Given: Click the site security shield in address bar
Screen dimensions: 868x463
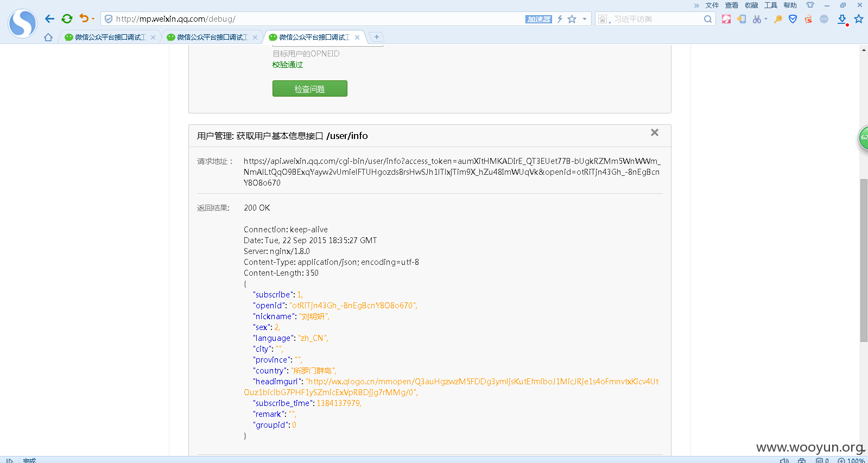Looking at the screenshot, I should coord(109,19).
